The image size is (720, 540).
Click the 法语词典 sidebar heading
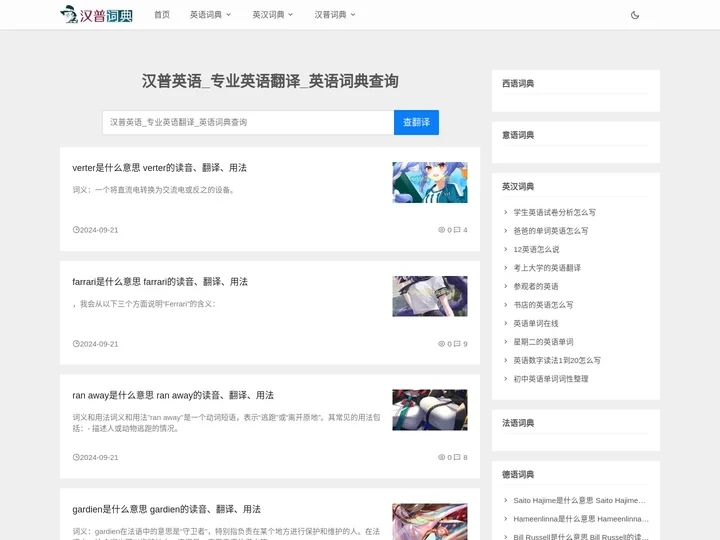518,423
